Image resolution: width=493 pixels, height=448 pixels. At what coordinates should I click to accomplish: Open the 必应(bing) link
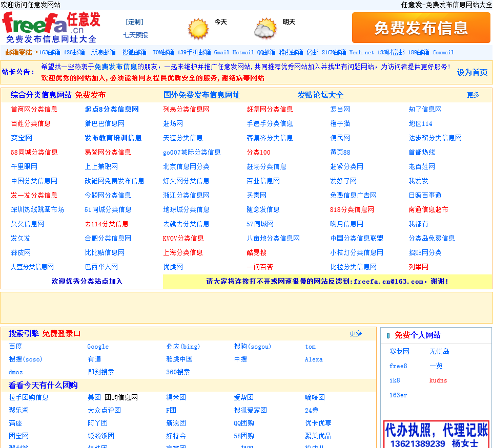click(183, 347)
